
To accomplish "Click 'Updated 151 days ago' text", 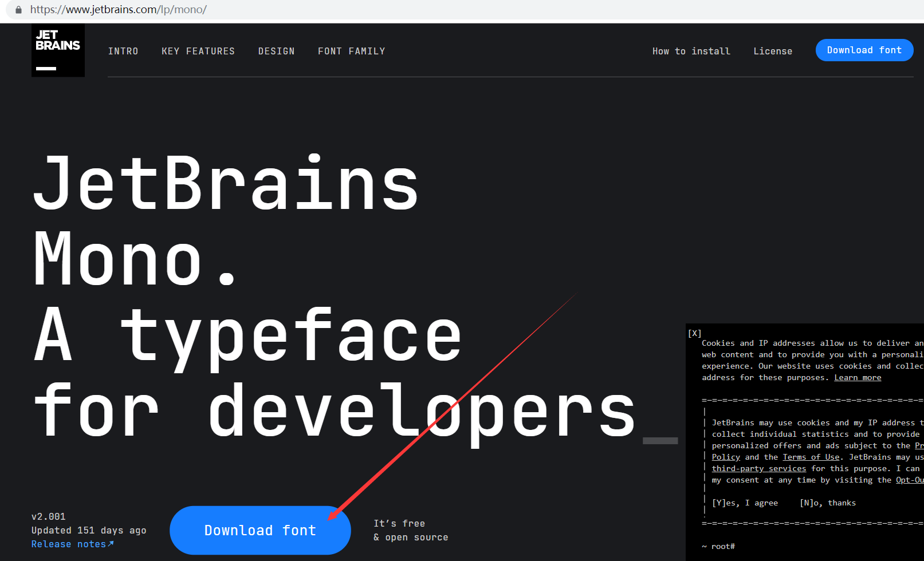I will [89, 531].
